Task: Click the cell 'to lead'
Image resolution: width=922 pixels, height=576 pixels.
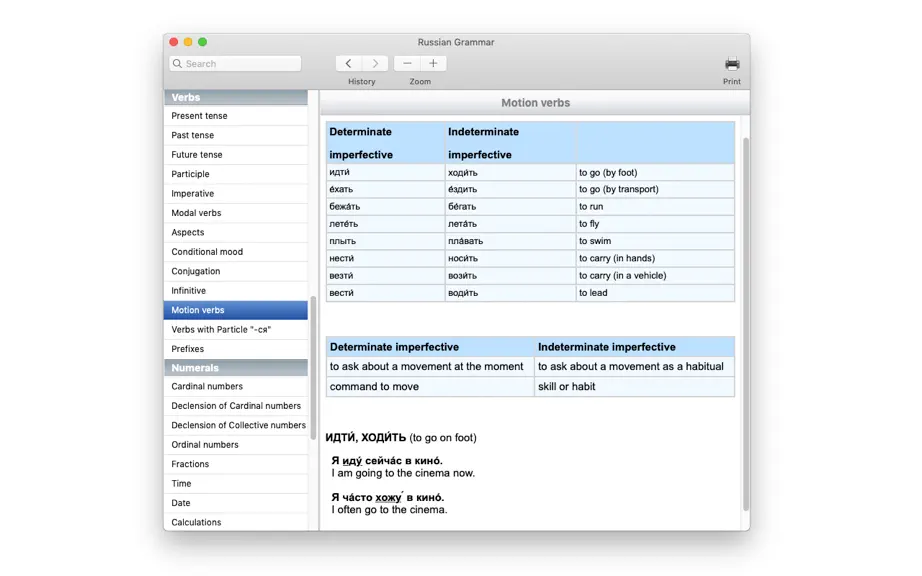Action: [655, 293]
